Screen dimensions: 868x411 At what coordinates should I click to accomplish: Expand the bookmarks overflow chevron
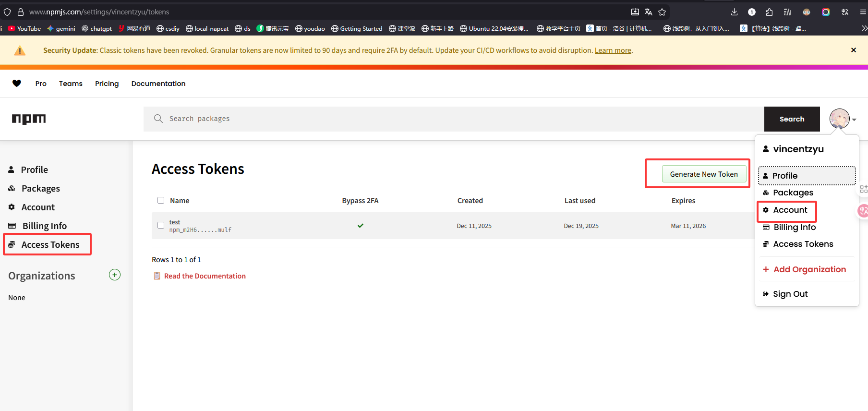(864, 29)
